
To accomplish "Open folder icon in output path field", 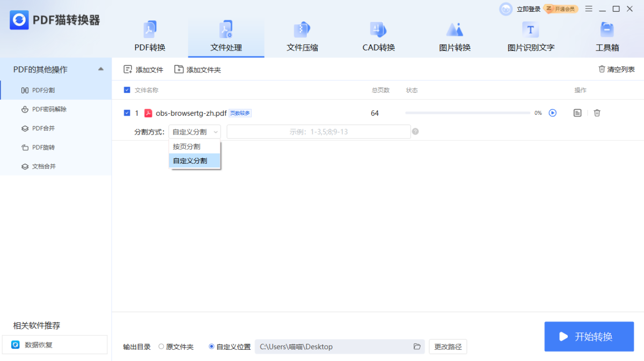I will (x=417, y=347).
